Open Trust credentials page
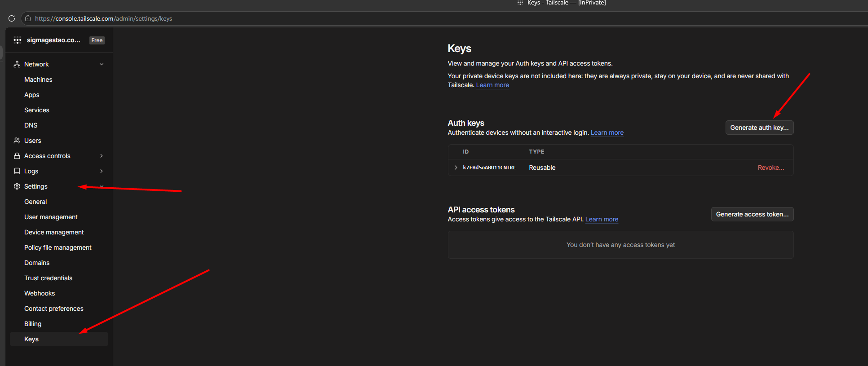 click(48, 278)
